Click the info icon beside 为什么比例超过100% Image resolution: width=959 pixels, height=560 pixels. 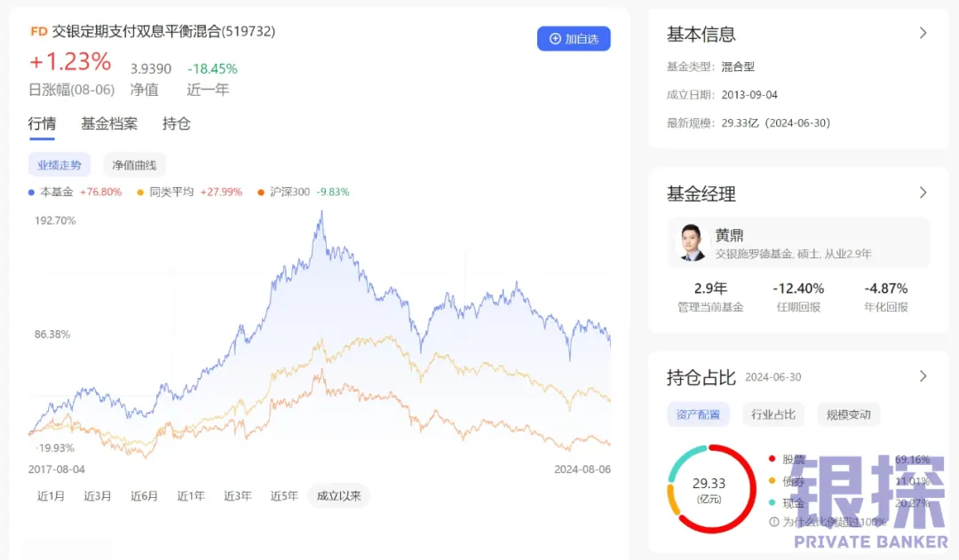pyautogui.click(x=774, y=522)
